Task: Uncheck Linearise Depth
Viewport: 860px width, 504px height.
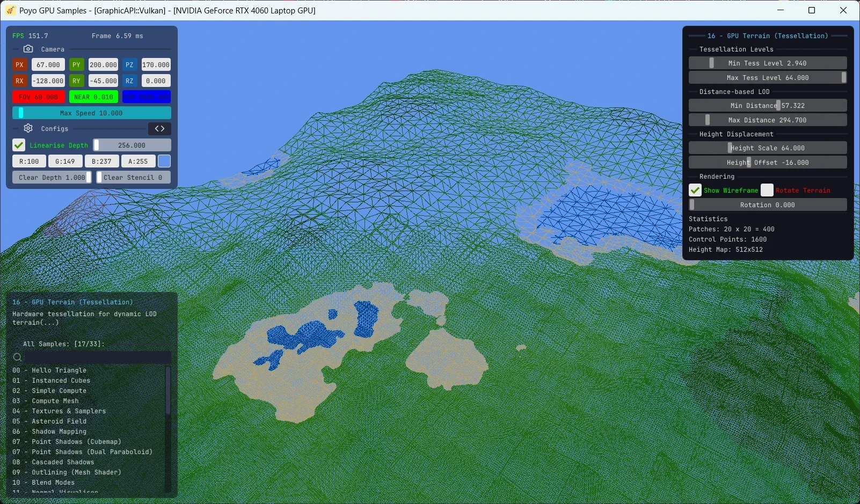Action: pos(19,145)
